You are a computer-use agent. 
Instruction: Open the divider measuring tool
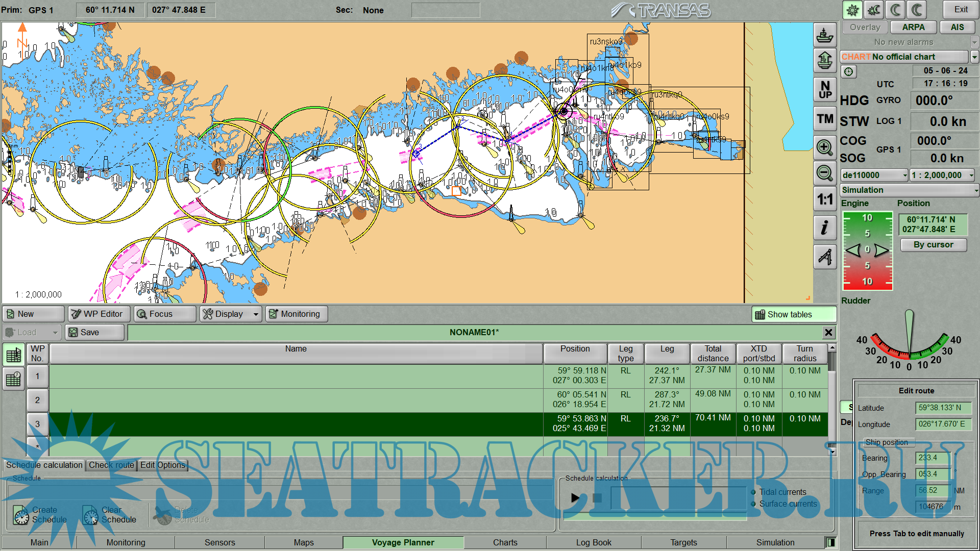[824, 256]
